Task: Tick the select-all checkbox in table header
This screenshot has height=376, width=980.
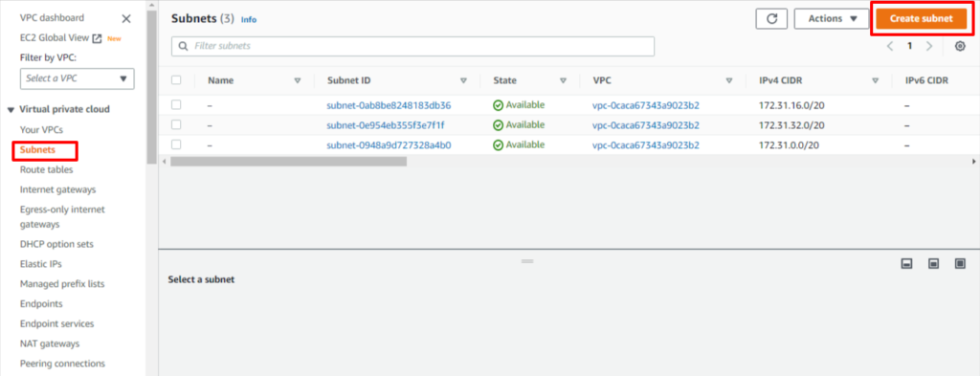Action: [176, 80]
